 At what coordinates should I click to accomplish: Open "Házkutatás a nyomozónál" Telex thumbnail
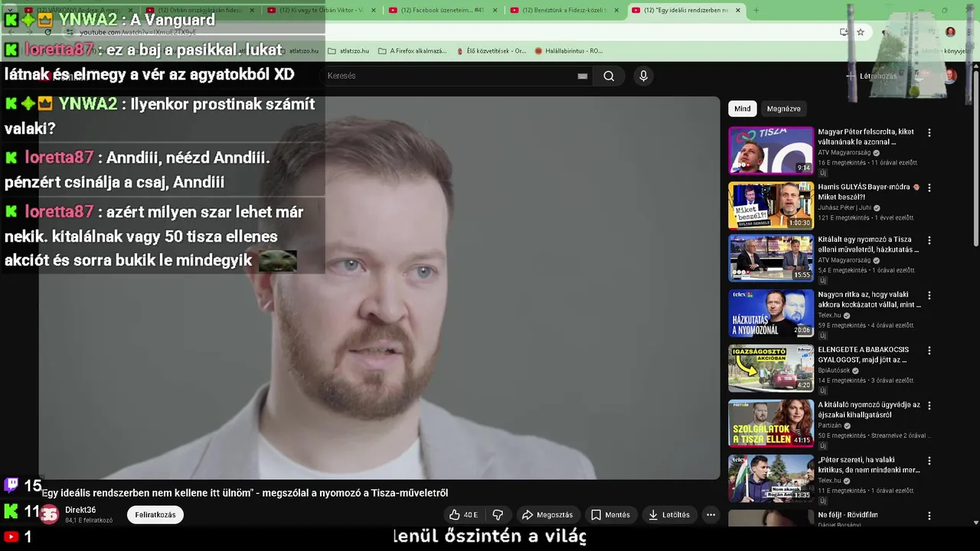pos(771,313)
